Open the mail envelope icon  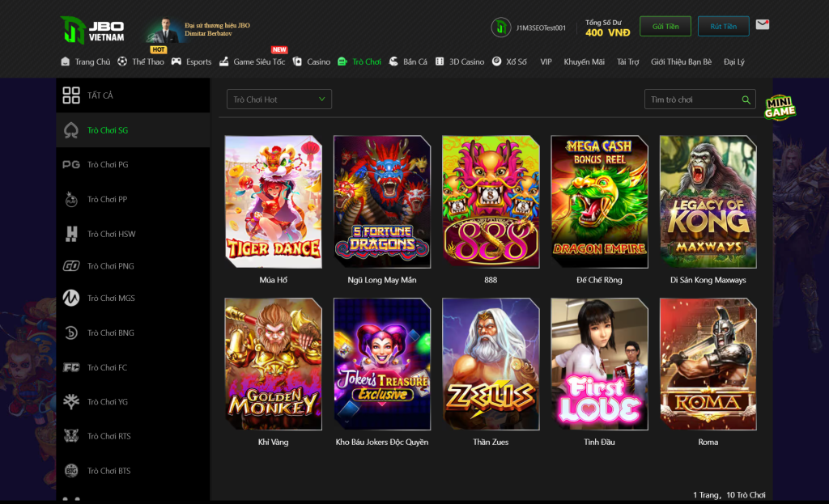pos(763,24)
